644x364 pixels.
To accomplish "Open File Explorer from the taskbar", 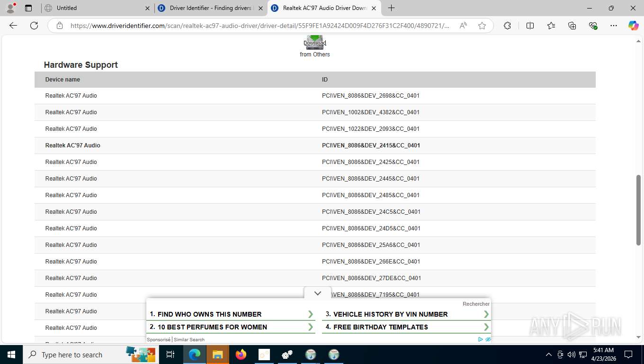I will (217, 355).
